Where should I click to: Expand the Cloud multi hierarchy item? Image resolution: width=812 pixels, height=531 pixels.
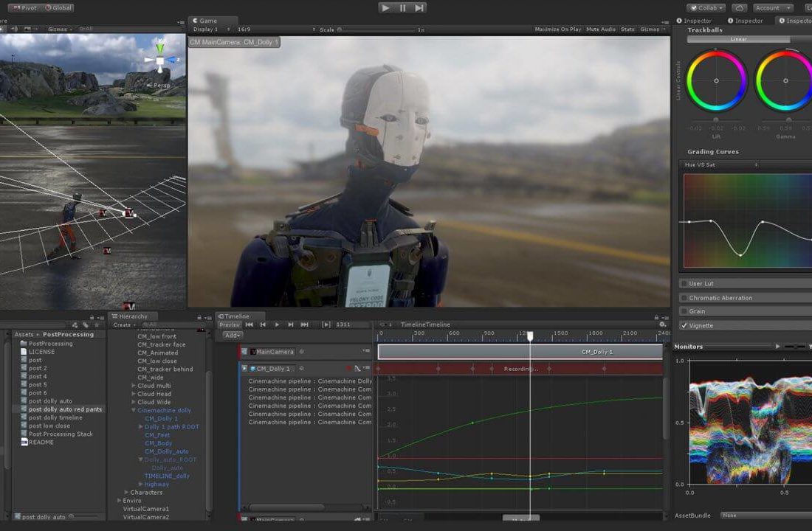tap(134, 386)
